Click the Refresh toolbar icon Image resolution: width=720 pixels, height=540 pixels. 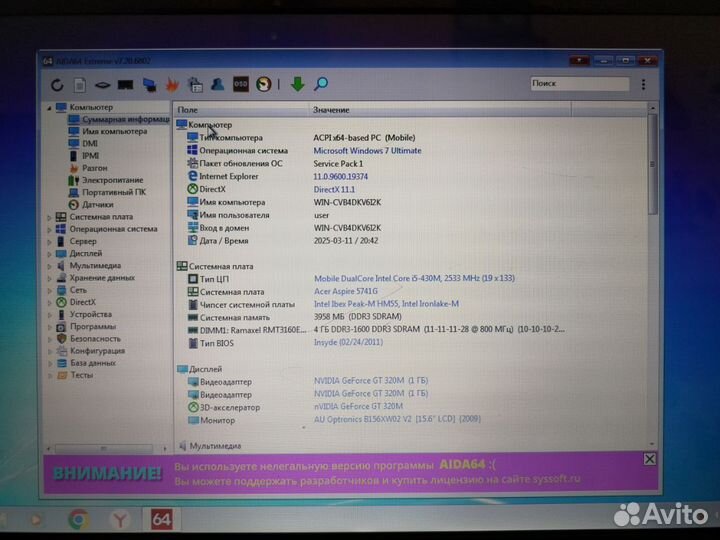click(x=56, y=85)
